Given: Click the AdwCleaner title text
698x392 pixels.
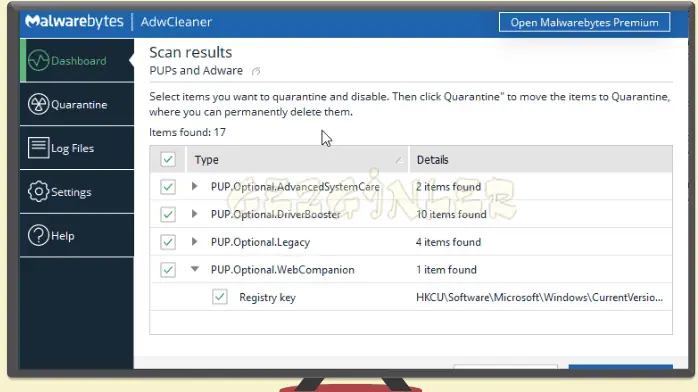Looking at the screenshot, I should pos(176,22).
